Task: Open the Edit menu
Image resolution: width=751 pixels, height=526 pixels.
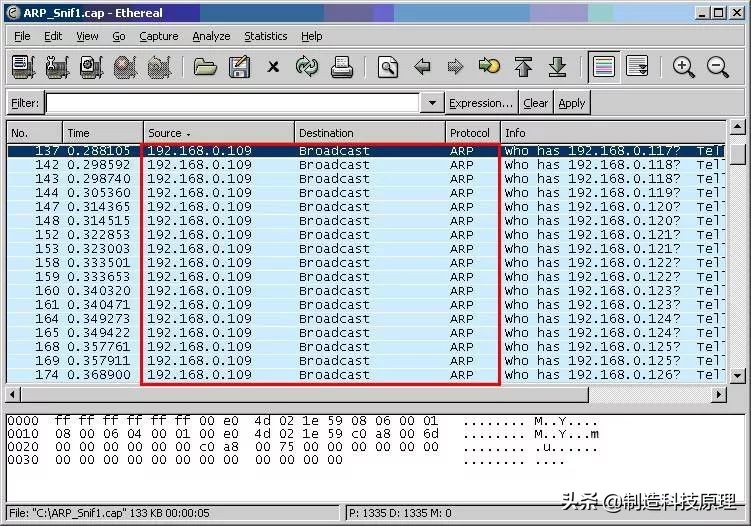Action: [53, 36]
